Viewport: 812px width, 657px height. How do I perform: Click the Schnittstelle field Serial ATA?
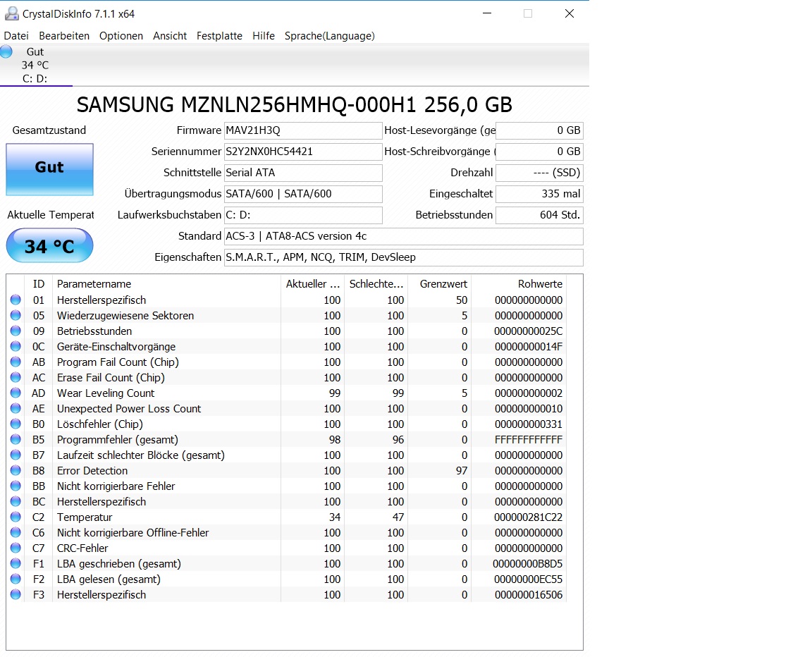(x=303, y=173)
